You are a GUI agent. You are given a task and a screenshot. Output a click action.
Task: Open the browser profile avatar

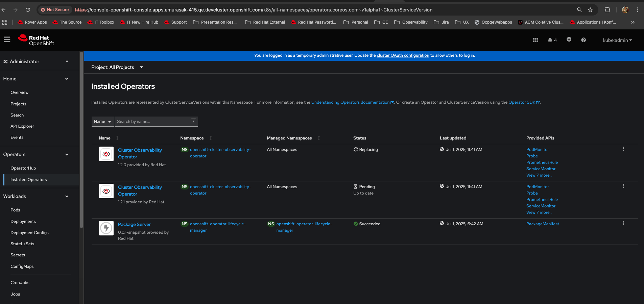pos(625,10)
